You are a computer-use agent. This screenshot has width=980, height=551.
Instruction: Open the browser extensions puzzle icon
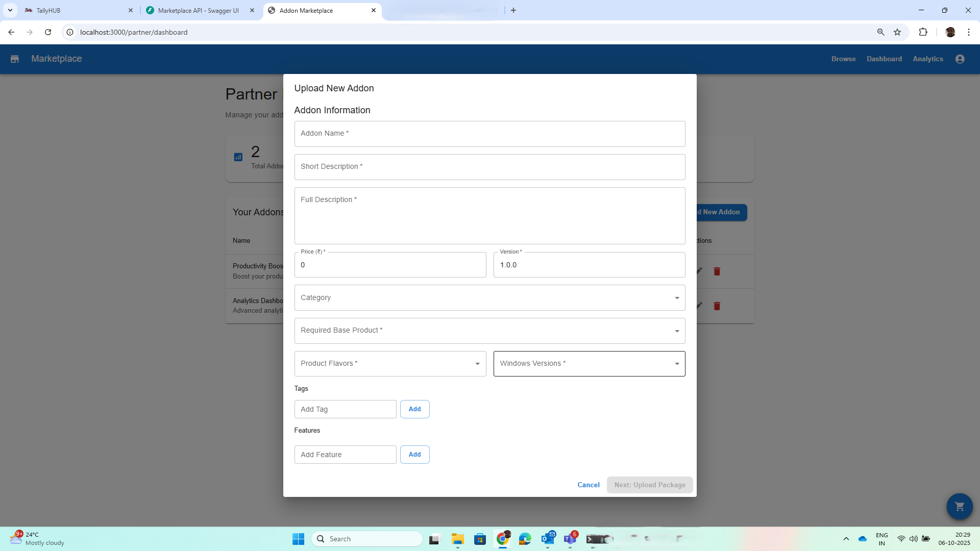(x=923, y=32)
